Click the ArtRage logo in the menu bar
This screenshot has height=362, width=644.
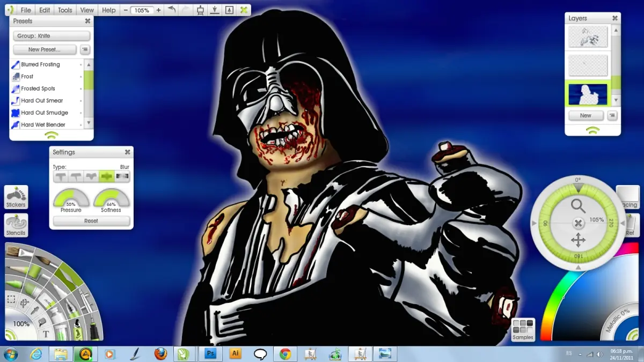[11, 10]
